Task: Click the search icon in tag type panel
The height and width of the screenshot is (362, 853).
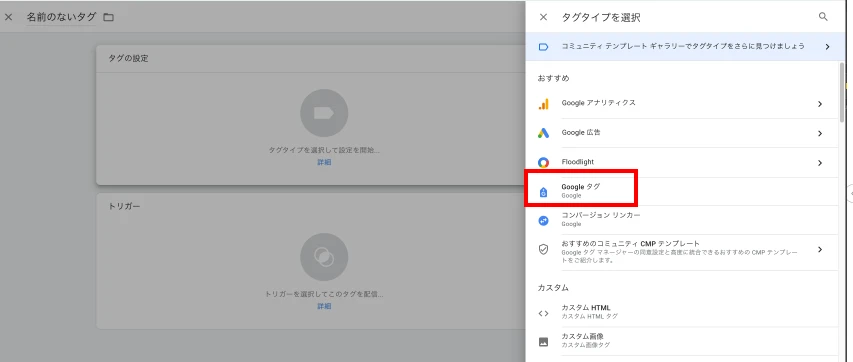Action: 823,17
